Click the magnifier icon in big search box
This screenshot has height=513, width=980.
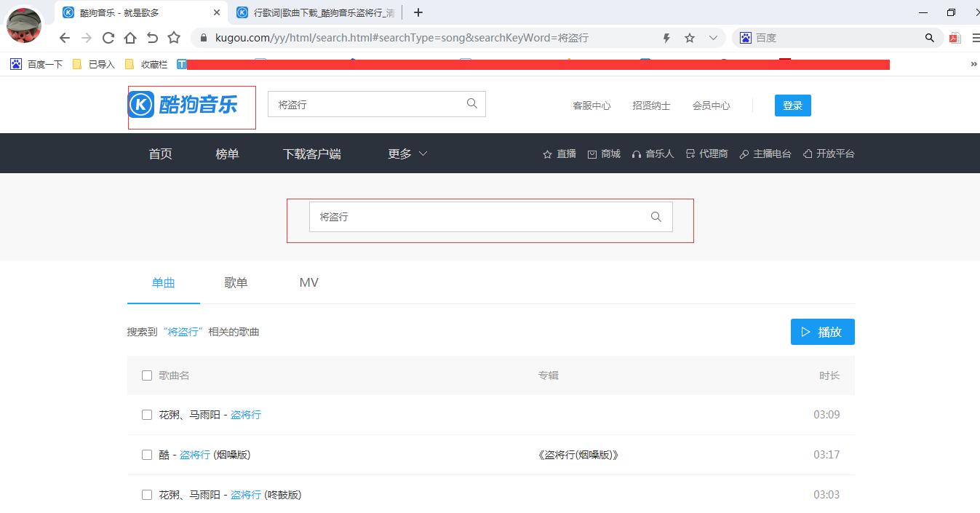655,216
